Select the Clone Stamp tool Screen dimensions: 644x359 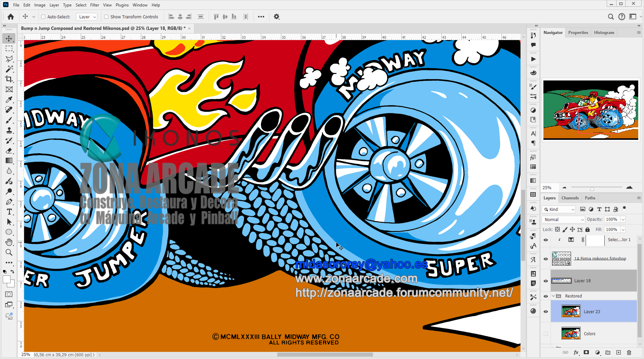tap(9, 130)
